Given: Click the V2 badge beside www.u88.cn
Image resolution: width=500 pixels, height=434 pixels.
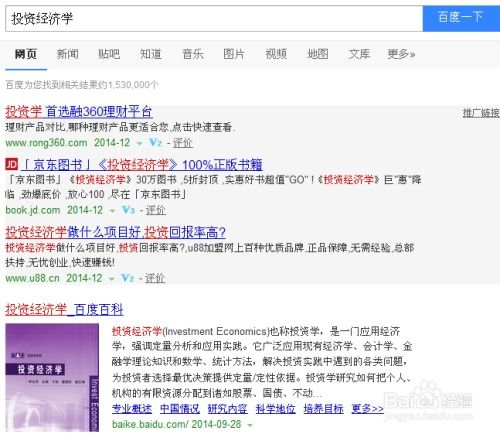Looking at the screenshot, I should pyautogui.click(x=127, y=278).
